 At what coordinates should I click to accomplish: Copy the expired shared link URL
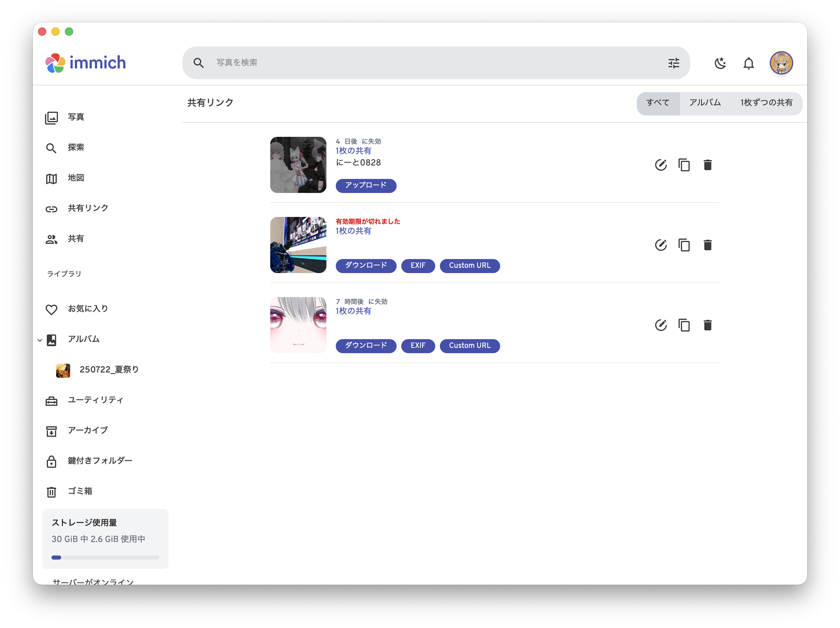(x=684, y=245)
